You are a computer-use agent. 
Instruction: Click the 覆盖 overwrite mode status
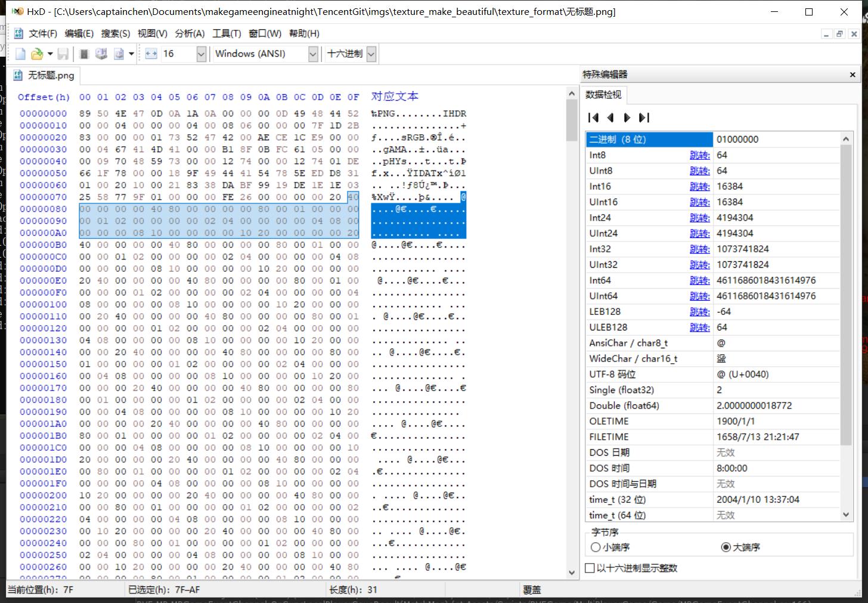click(x=532, y=590)
